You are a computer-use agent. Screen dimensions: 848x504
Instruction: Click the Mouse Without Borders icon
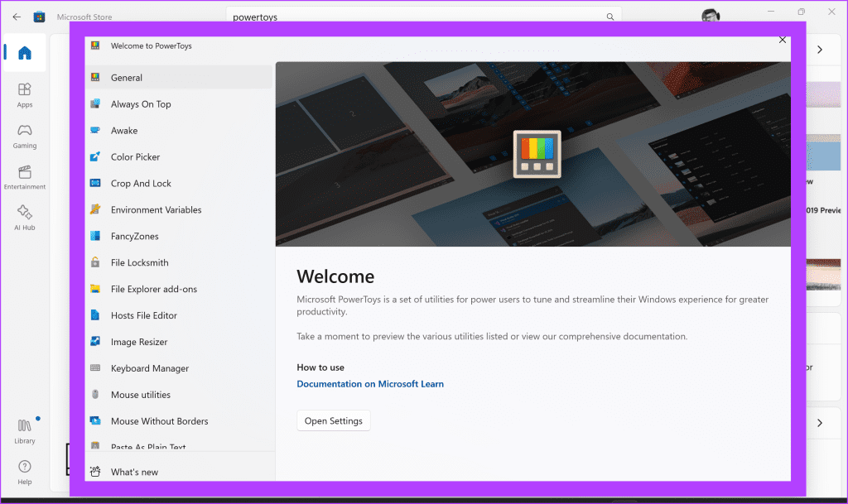95,420
